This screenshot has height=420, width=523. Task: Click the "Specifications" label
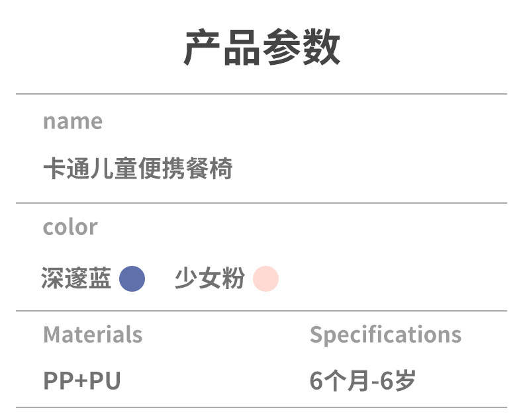[x=385, y=334]
